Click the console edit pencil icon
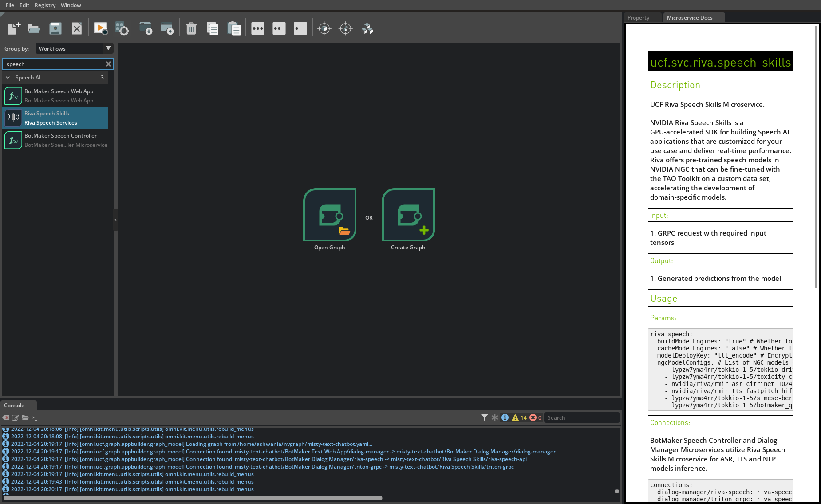821x504 pixels. point(16,417)
